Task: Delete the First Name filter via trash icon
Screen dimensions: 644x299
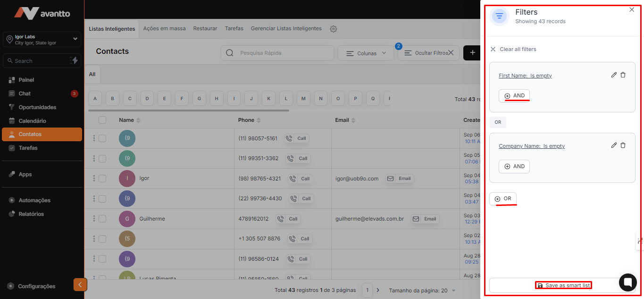Action: tap(623, 75)
